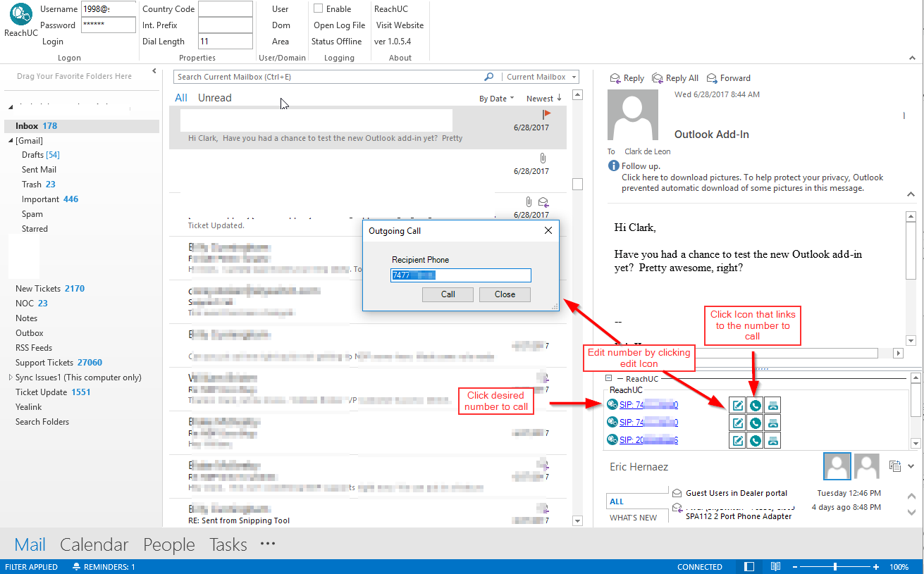Click the edit icon on the SIP: 20 row
Screen dimensions: 924x574
[738, 440]
